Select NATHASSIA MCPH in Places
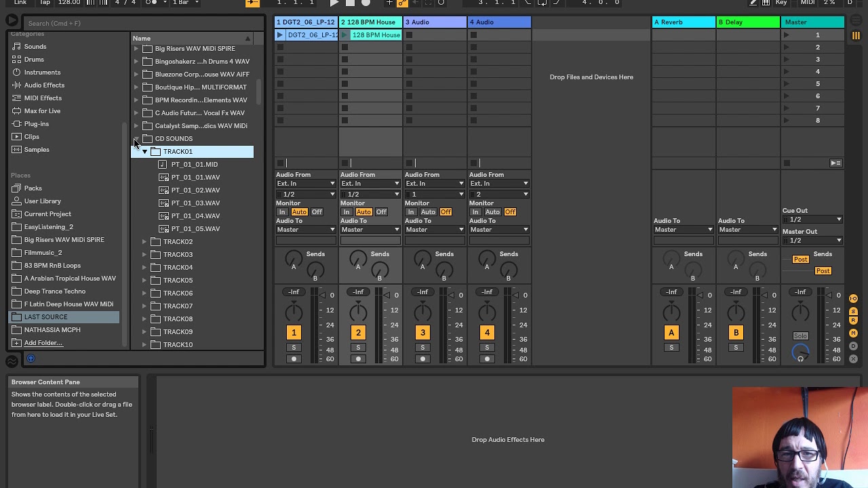 [52, 330]
